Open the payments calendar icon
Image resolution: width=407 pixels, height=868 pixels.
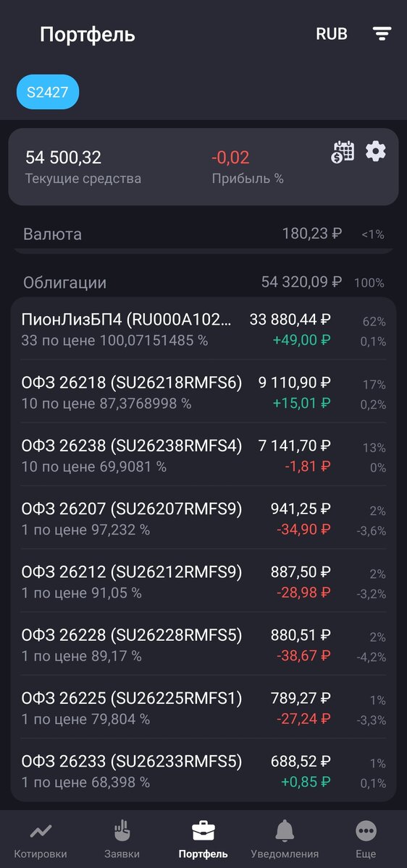[x=343, y=151]
